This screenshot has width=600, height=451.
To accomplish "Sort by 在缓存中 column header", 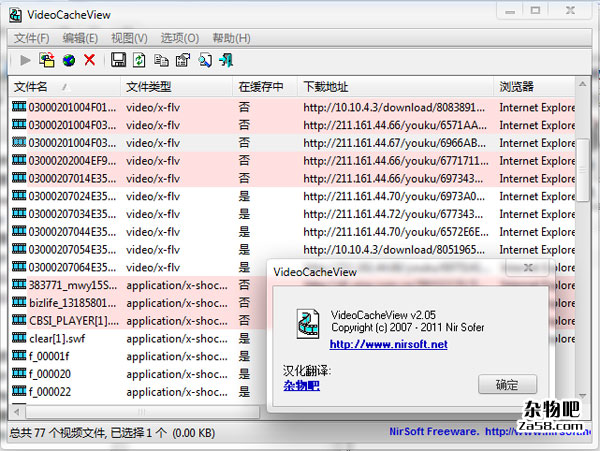I will pos(265,87).
